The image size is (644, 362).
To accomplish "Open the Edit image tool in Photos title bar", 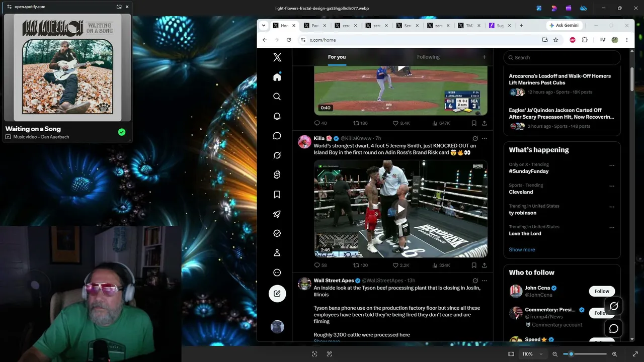I will 539,8.
